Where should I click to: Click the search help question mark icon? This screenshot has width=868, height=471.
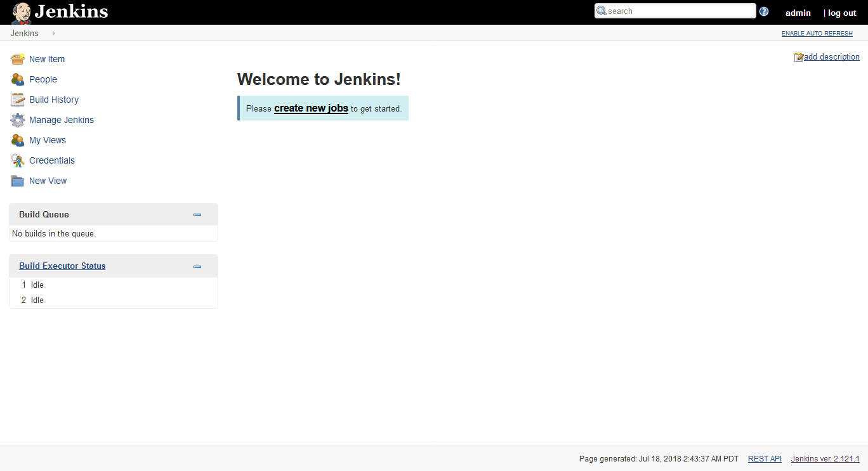point(764,11)
